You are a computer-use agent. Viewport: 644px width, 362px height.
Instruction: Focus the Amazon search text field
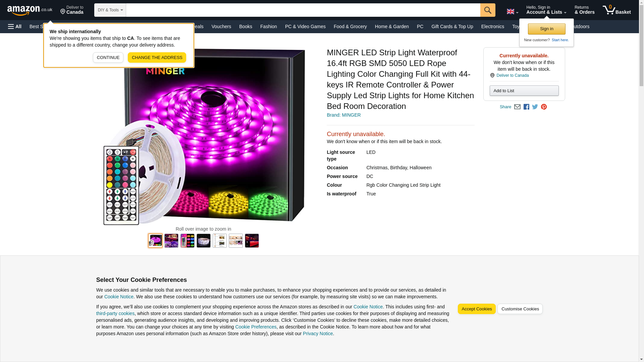coord(303,10)
